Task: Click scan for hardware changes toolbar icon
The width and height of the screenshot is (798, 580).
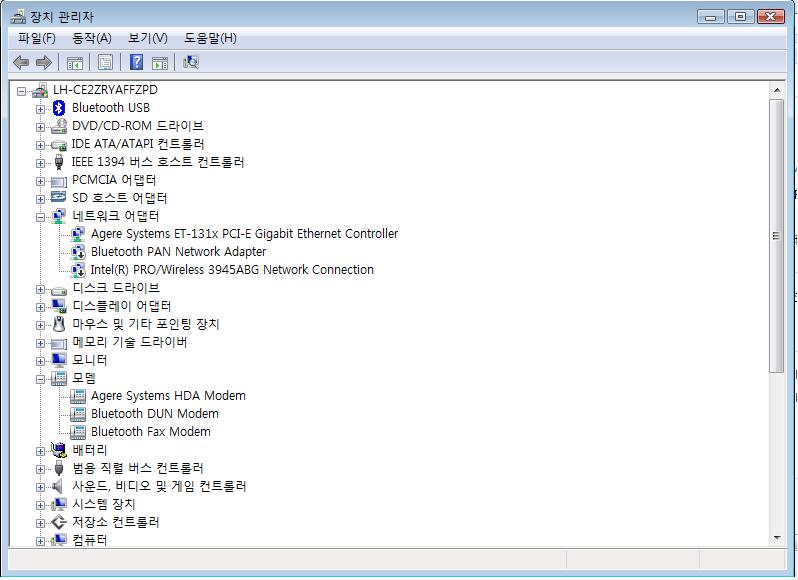Action: pyautogui.click(x=191, y=62)
